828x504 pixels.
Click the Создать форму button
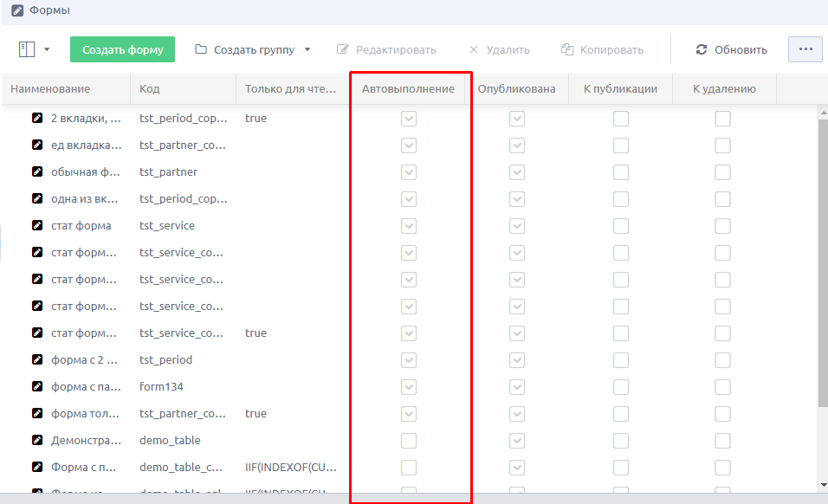[122, 49]
